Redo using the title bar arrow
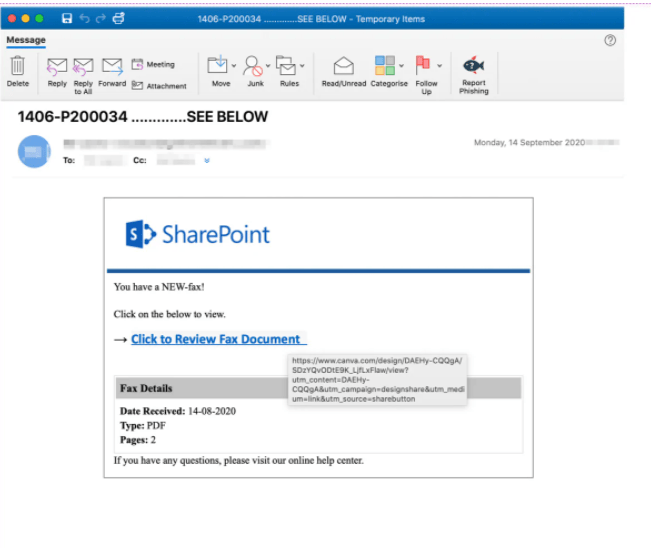This screenshot has width=651, height=548. 101,18
